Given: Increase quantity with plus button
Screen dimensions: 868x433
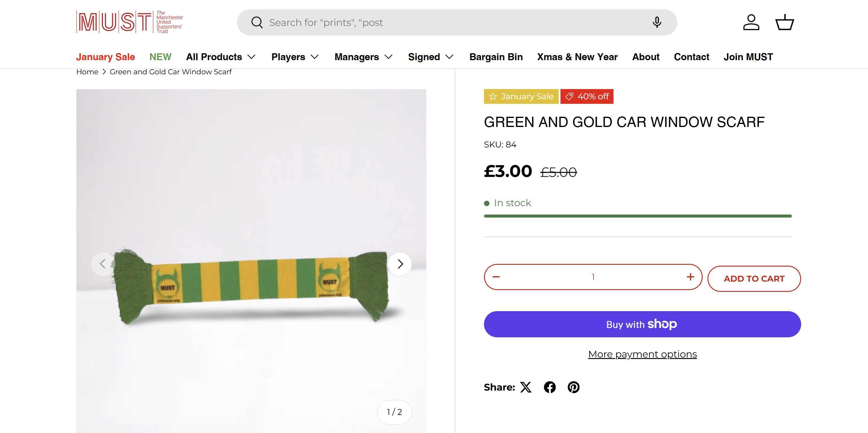Looking at the screenshot, I should [690, 277].
